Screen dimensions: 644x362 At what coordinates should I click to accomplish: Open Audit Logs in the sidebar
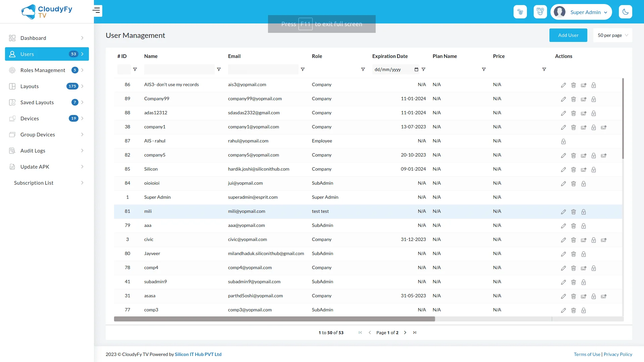tap(33, 150)
